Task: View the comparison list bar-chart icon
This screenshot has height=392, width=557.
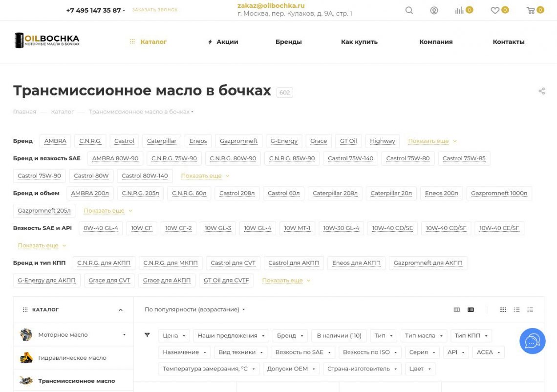Action: pos(460,10)
